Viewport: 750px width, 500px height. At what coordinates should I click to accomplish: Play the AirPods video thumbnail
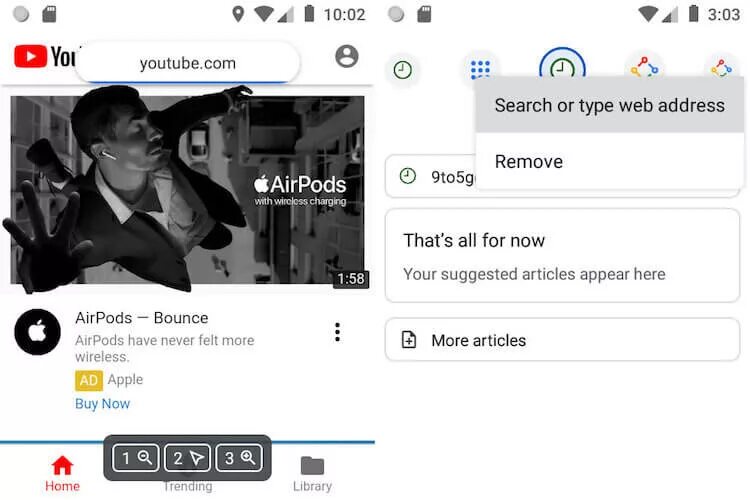coord(188,190)
